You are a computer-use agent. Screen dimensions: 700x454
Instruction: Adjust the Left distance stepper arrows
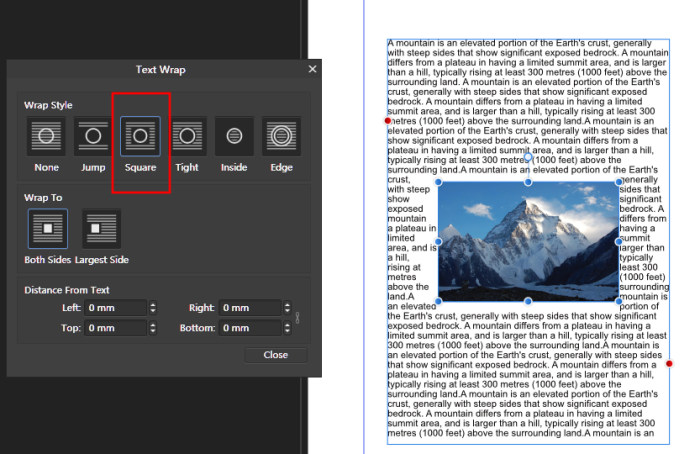153,308
